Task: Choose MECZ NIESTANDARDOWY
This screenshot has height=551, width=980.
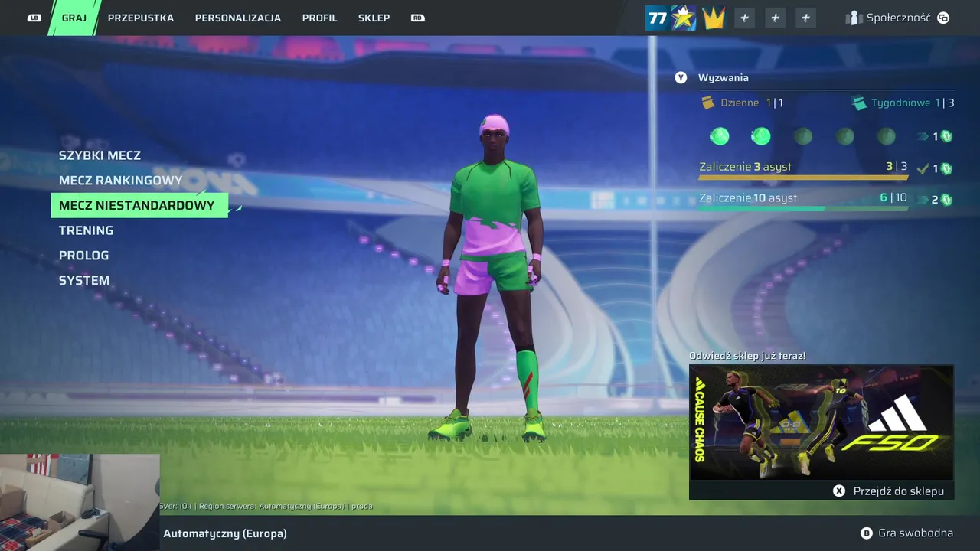Action: point(139,205)
